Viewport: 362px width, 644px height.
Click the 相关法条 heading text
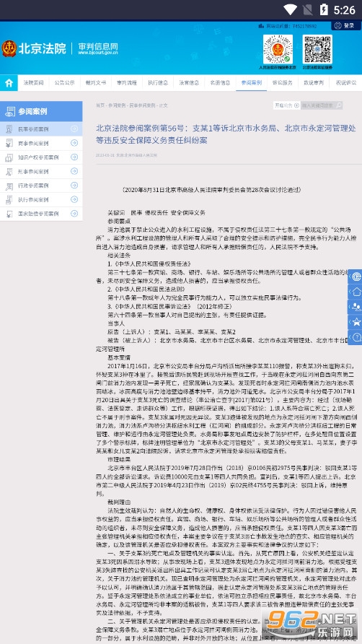119,255
